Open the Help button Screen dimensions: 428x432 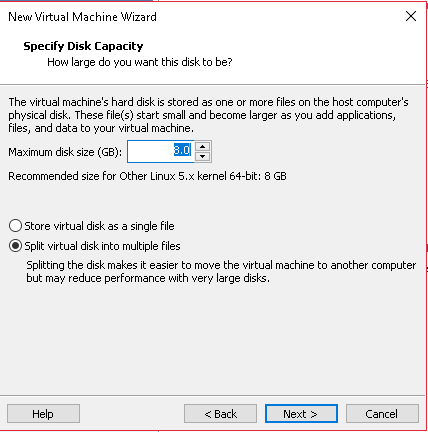43,414
